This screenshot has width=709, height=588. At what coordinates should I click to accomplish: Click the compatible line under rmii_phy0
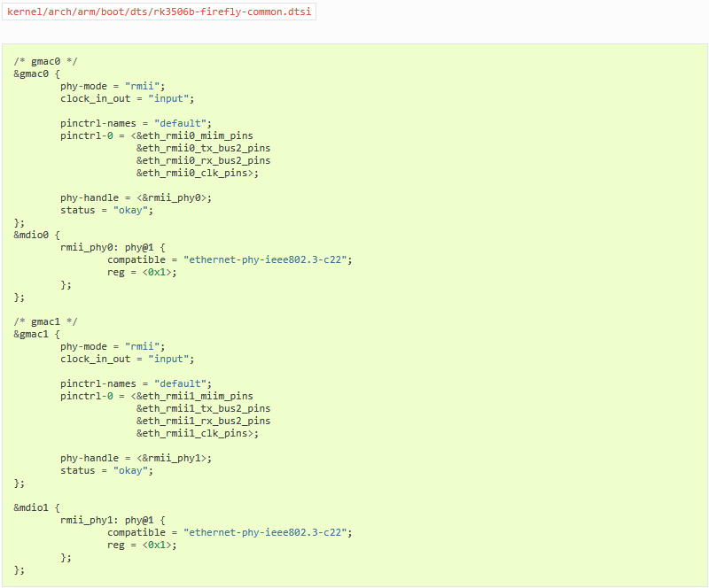(x=230, y=259)
